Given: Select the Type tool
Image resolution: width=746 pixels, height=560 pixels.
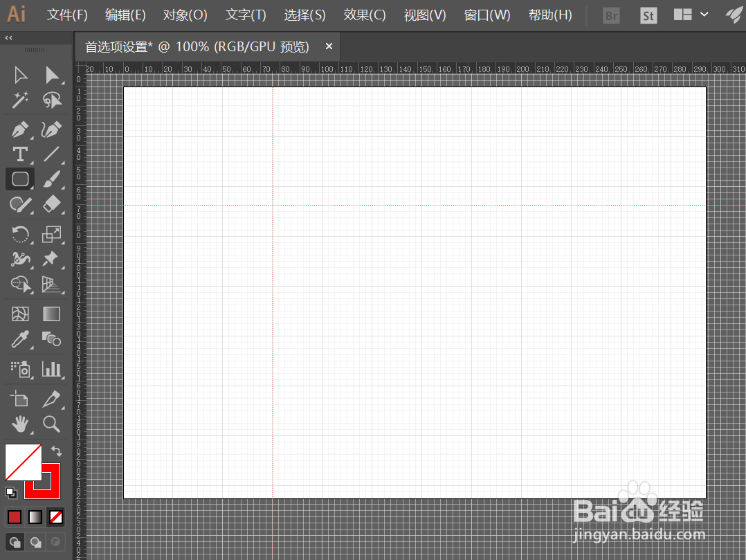Looking at the screenshot, I should point(20,154).
